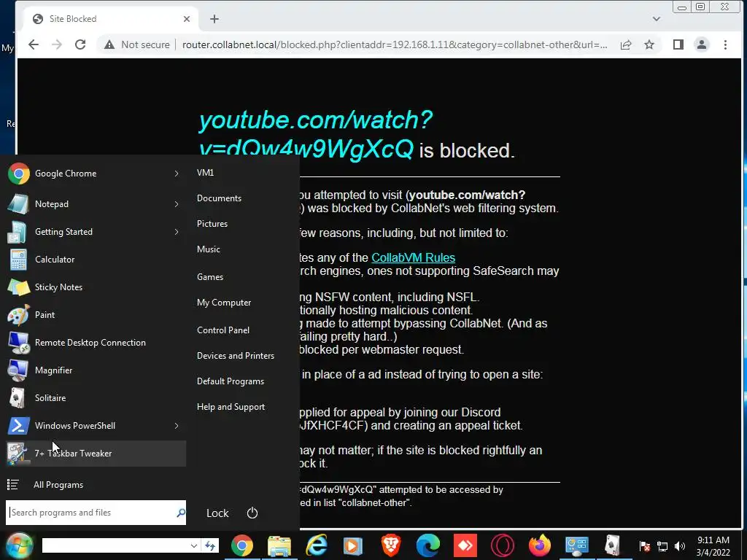Image resolution: width=747 pixels, height=560 pixels.
Task: Close the Site Blocked tab
Action: [x=187, y=19]
